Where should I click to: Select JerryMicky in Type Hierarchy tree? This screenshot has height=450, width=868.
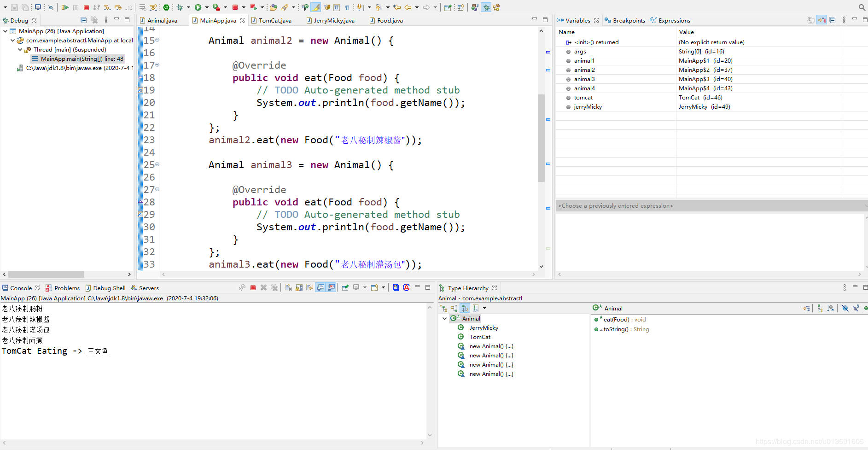[484, 327]
